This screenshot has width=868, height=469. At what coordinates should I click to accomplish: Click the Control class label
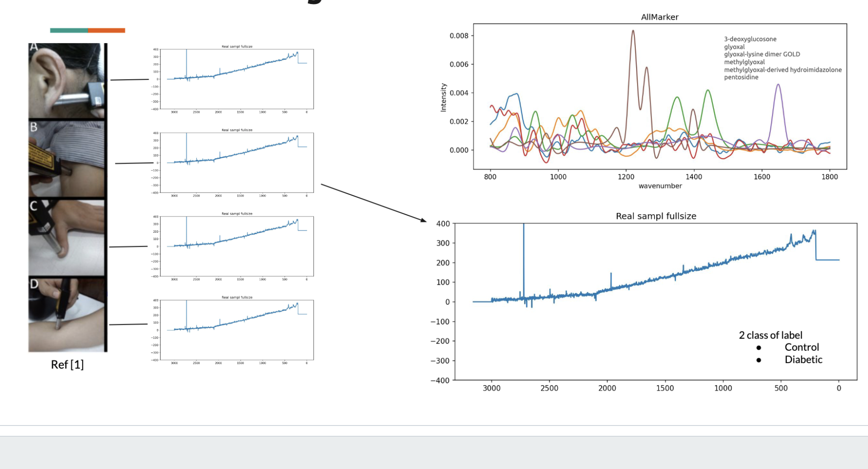pyautogui.click(x=802, y=347)
